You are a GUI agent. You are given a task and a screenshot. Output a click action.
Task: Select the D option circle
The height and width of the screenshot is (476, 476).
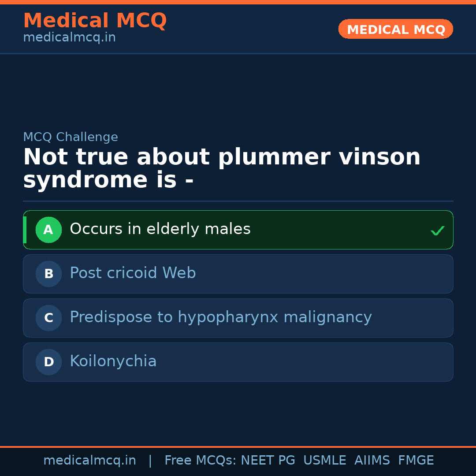(x=48, y=362)
